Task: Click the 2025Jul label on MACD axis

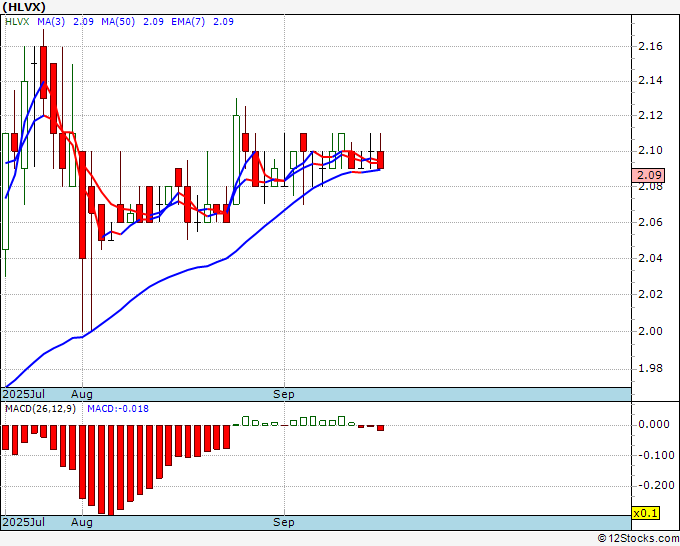Action: click(x=23, y=522)
